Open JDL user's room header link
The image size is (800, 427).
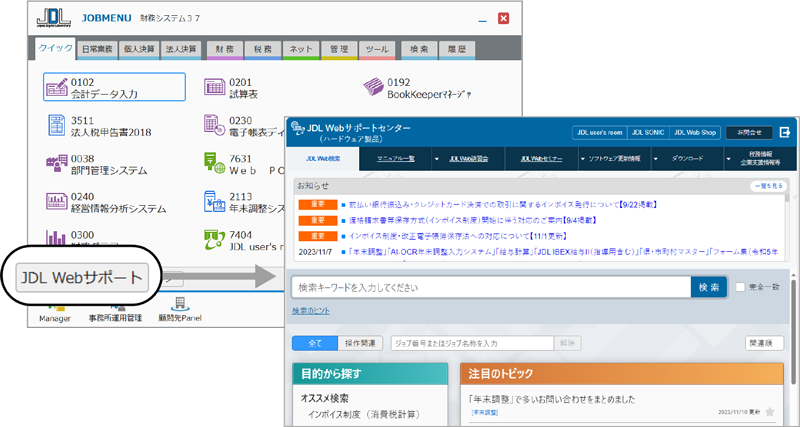(x=599, y=133)
